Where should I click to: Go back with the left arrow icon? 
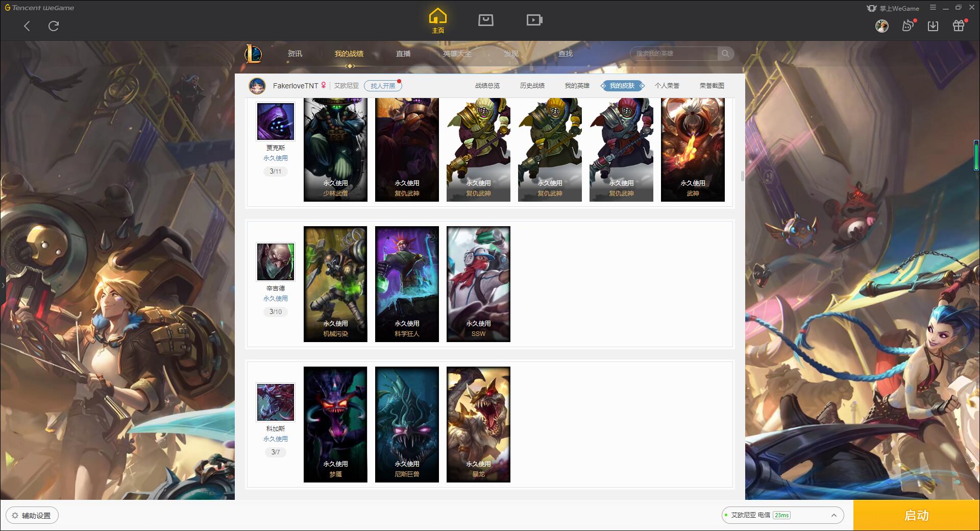tap(27, 26)
